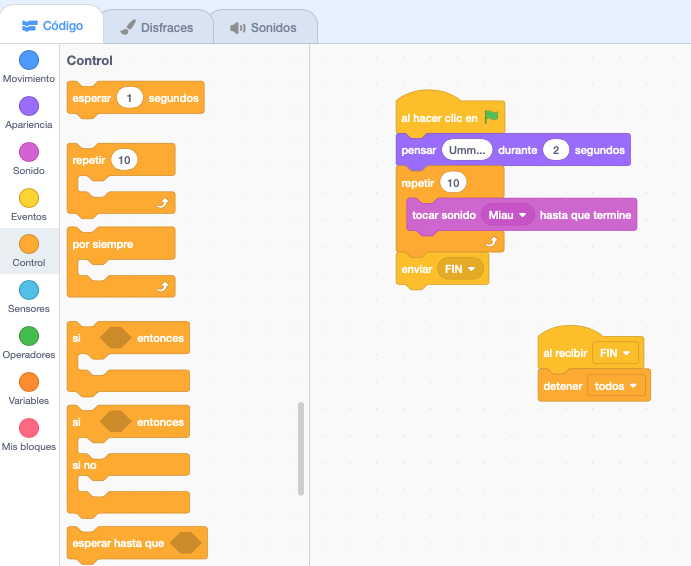Open the Apariencia purple category

coord(29,107)
